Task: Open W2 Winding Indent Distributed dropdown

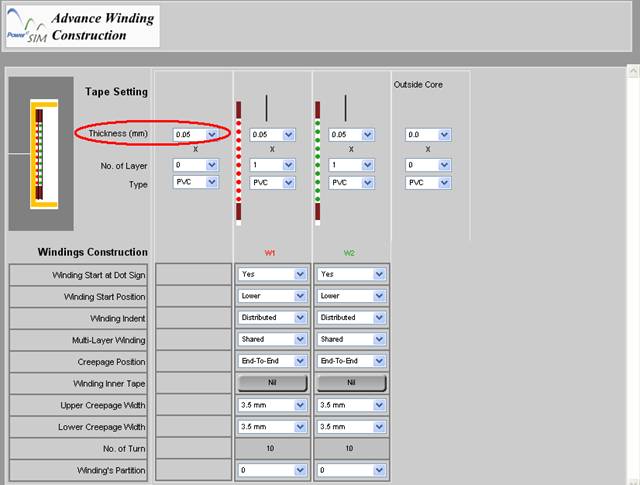Action: point(351,318)
